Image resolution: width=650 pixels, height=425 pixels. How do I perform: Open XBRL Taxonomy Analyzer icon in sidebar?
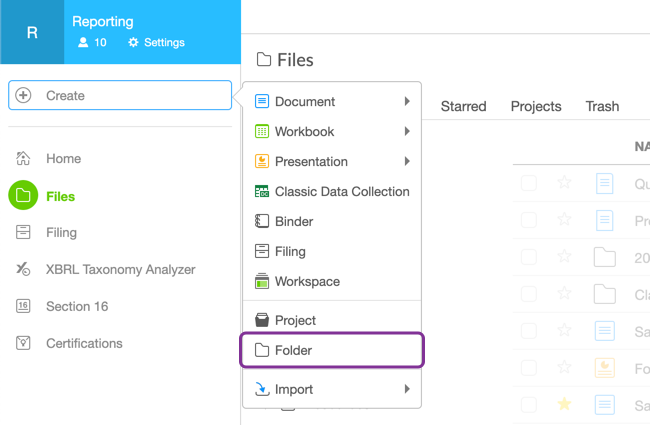(x=23, y=269)
